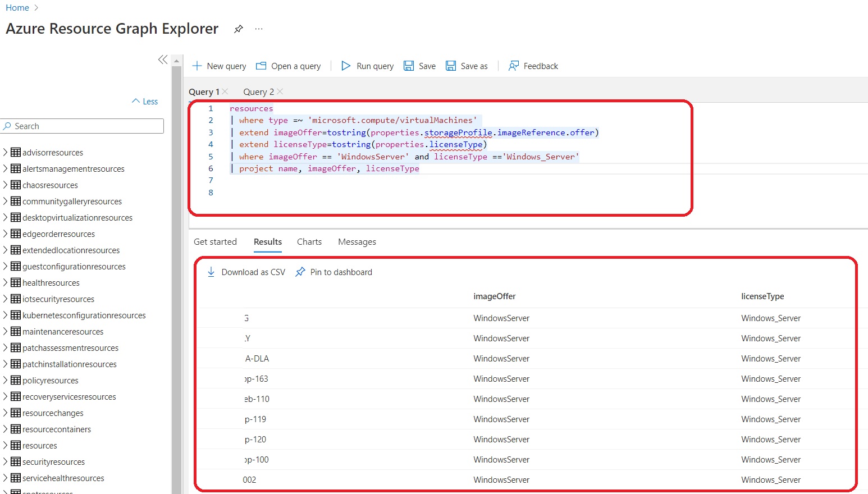Close the Query 1 tab

(x=225, y=92)
